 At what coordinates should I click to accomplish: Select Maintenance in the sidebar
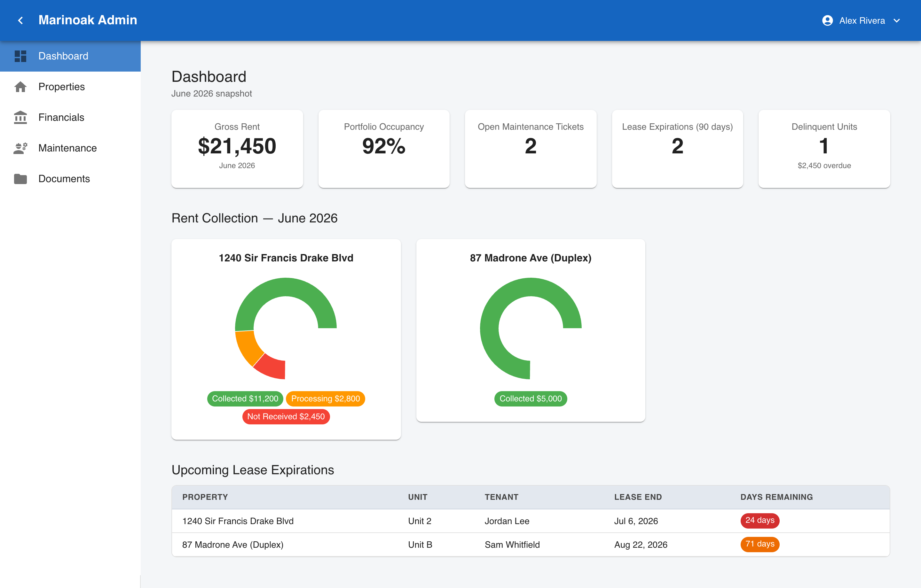pyautogui.click(x=70, y=148)
